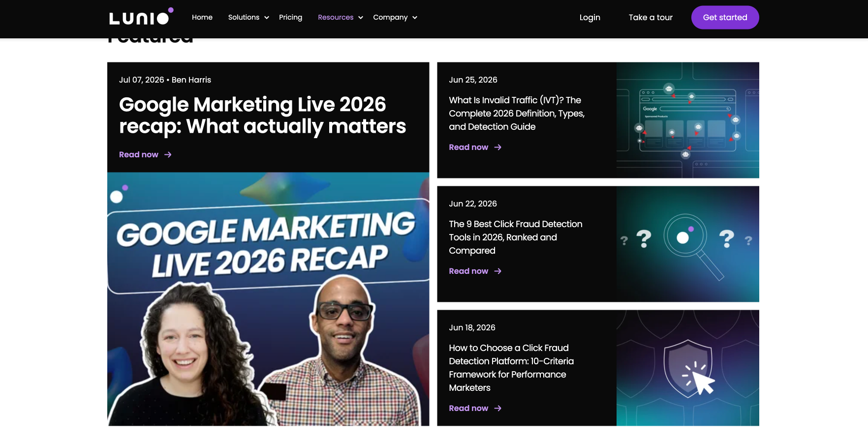Click the arrow icon on the 10-Criteria Framework card
The width and height of the screenshot is (868, 438).
498,408
